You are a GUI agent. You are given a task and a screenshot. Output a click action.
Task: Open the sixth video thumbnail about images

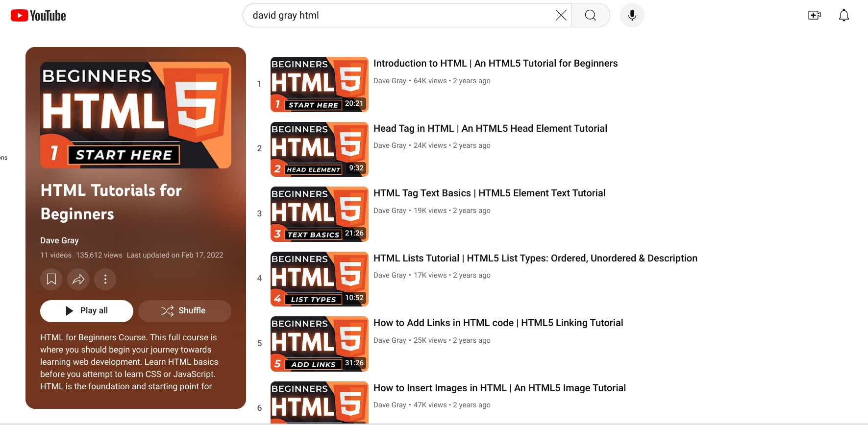[320, 402]
